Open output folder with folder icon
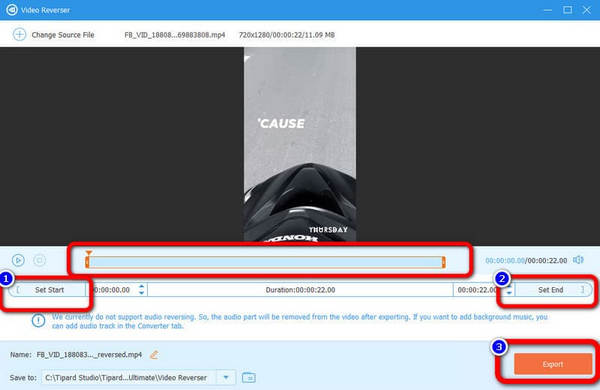This screenshot has height=390, width=600. pos(249,377)
